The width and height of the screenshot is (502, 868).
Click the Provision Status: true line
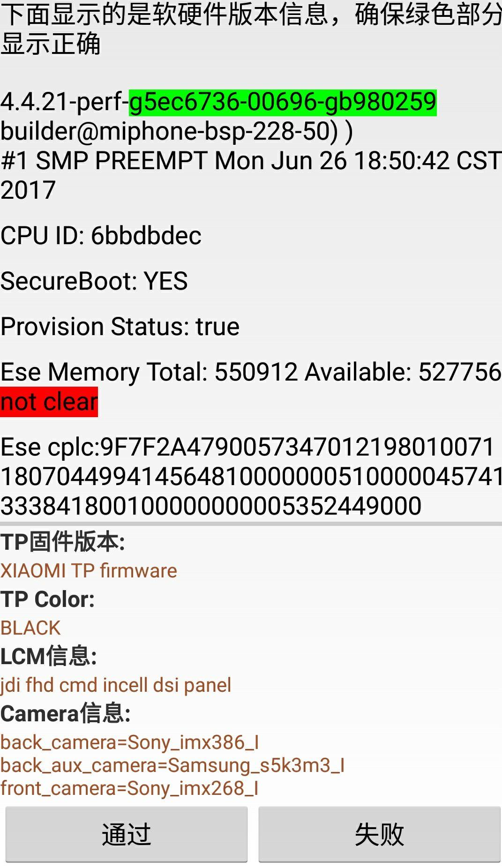pos(120,326)
